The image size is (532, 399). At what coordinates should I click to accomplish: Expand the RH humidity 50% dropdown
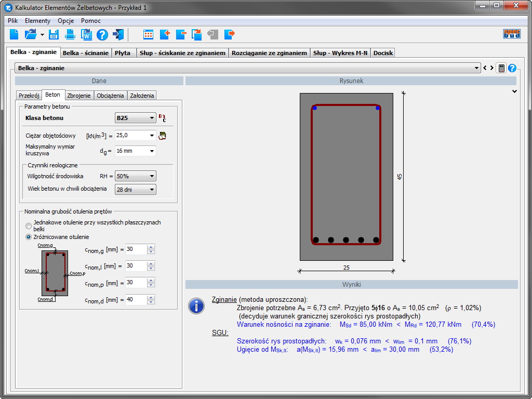(136, 176)
